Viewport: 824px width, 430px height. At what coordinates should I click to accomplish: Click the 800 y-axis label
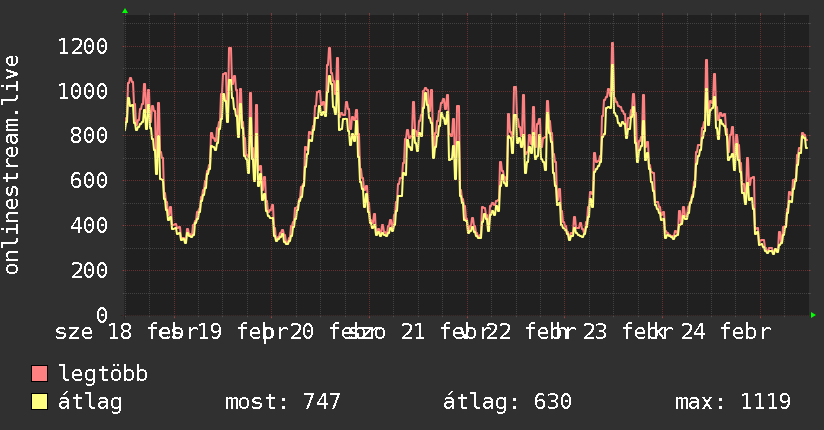89,136
